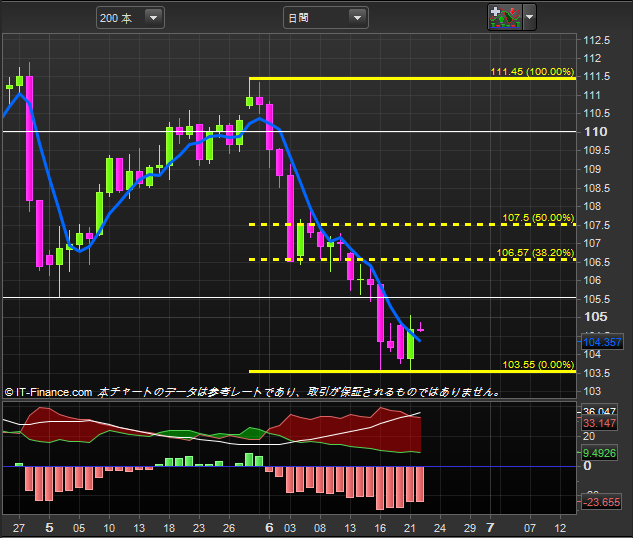This screenshot has width=633, height=538.
Task: Expand the arrow next to indicators icon
Action: (529, 17)
